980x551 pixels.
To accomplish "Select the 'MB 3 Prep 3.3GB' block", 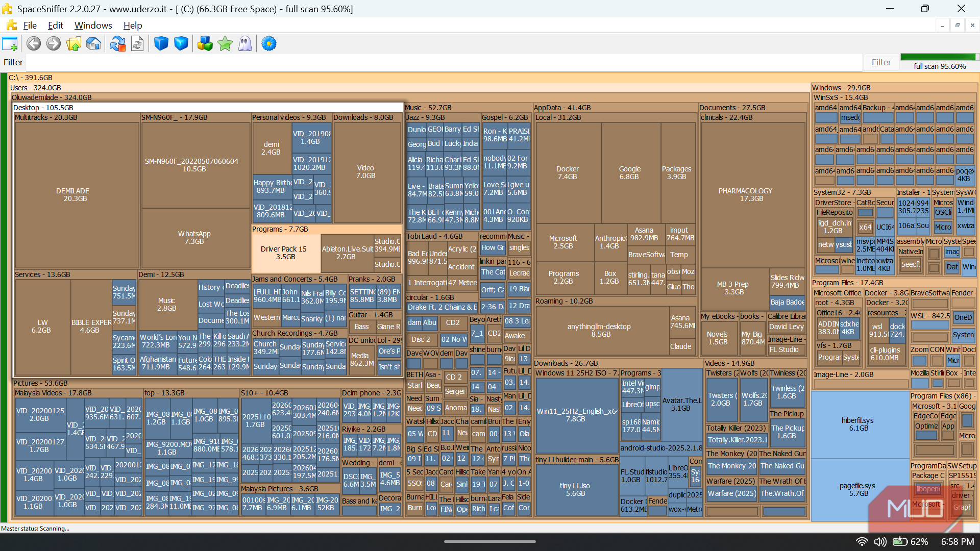I will (734, 288).
